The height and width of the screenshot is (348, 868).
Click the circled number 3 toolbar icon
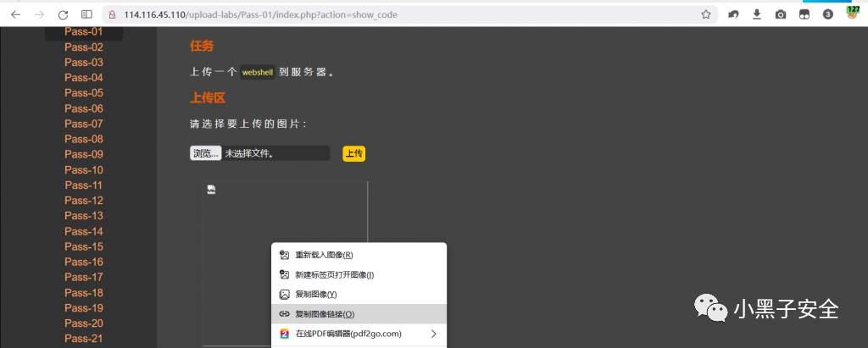(x=828, y=14)
